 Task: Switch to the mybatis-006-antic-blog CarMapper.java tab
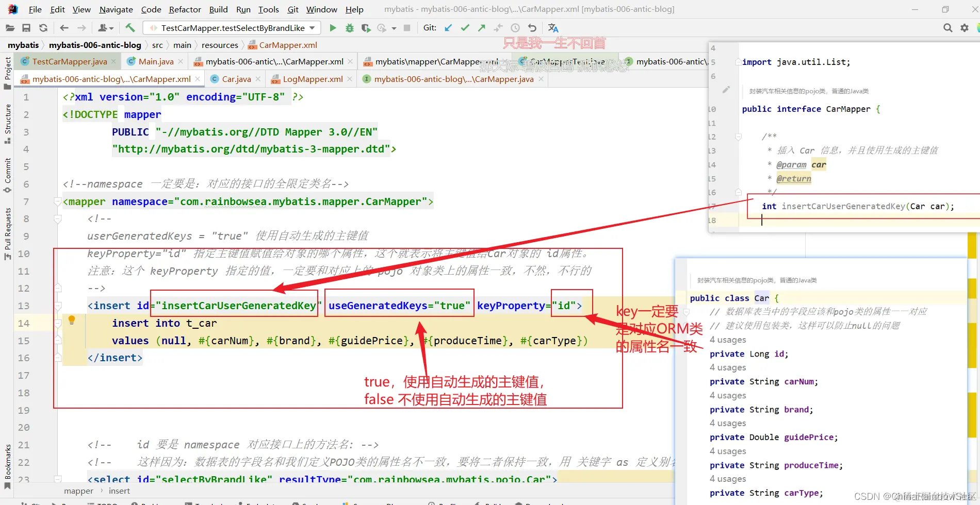pos(454,79)
